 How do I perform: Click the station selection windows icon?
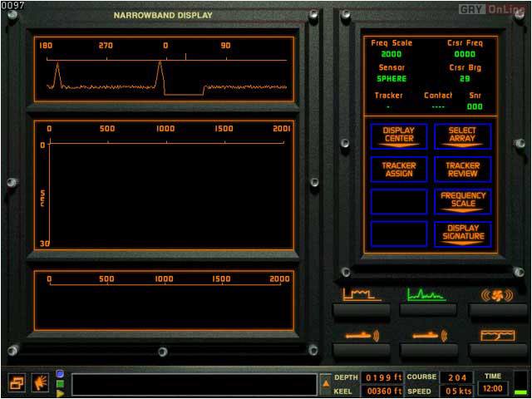point(17,383)
